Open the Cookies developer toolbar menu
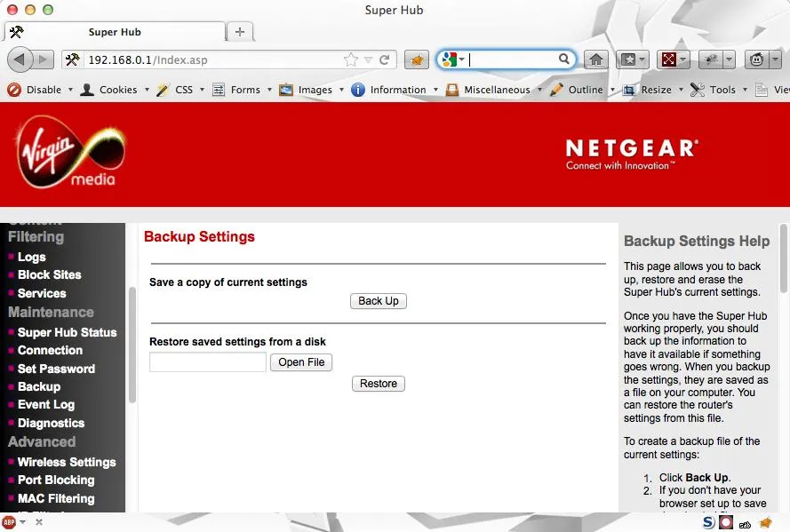 click(115, 90)
